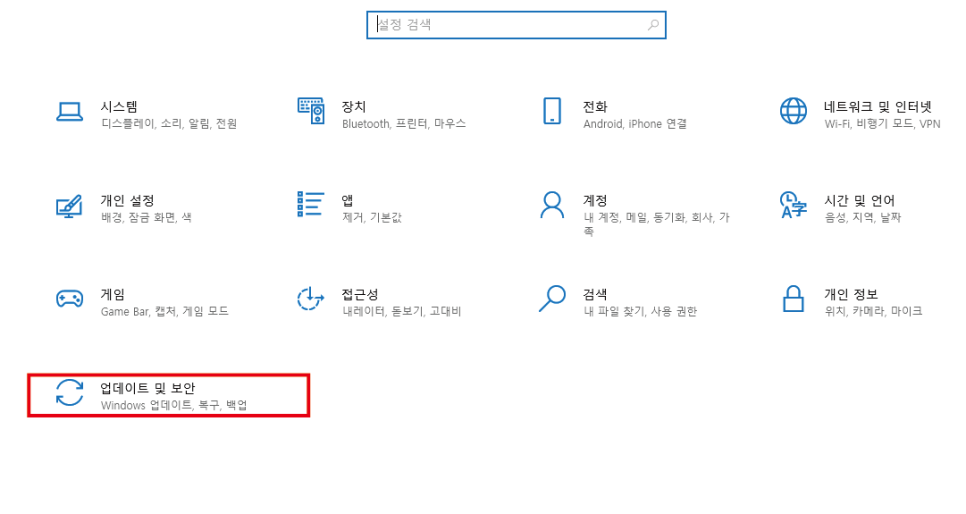Click the Accounts person icon
The image size is (966, 514).
(552, 205)
